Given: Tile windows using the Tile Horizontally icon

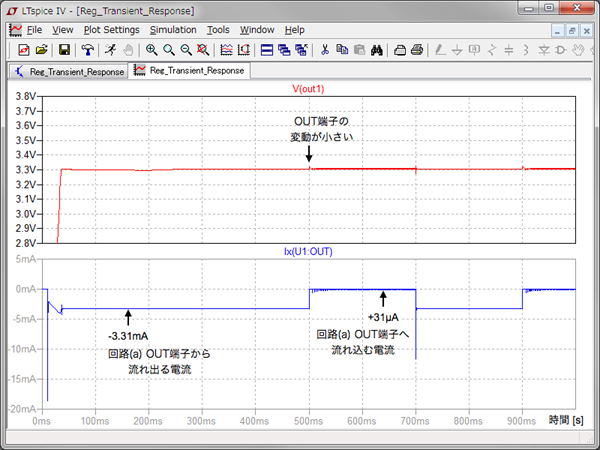Looking at the screenshot, I should pos(267,49).
